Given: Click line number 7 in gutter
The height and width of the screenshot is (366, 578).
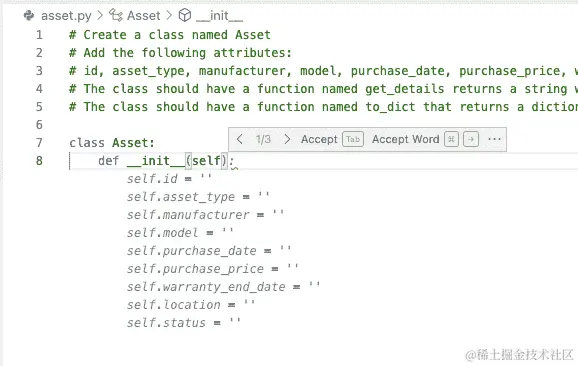Looking at the screenshot, I should pyautogui.click(x=39, y=143).
